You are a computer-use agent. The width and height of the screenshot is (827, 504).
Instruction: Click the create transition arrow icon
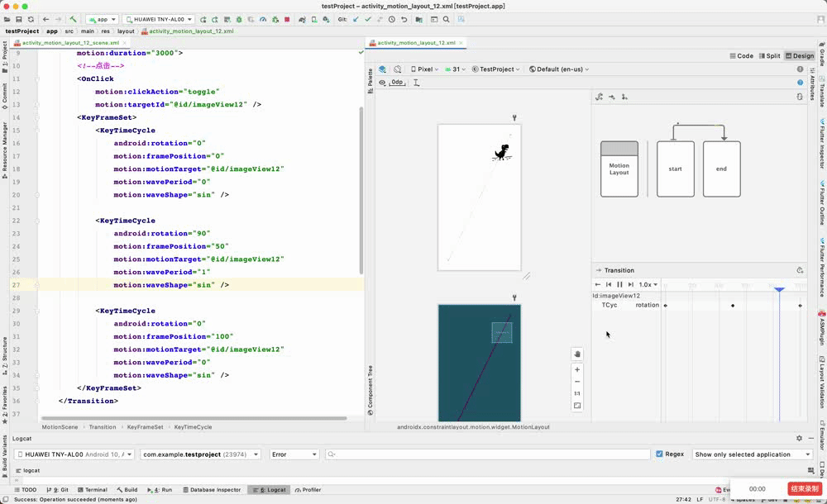point(612,97)
